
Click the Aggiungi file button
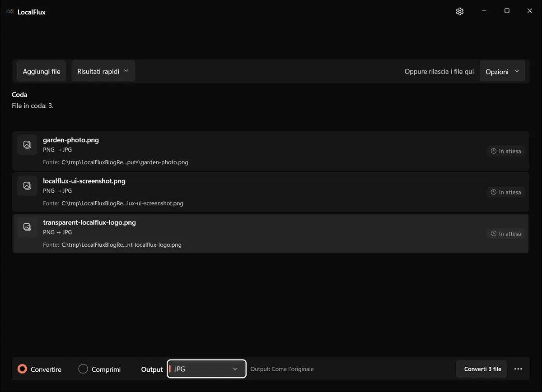pos(42,71)
